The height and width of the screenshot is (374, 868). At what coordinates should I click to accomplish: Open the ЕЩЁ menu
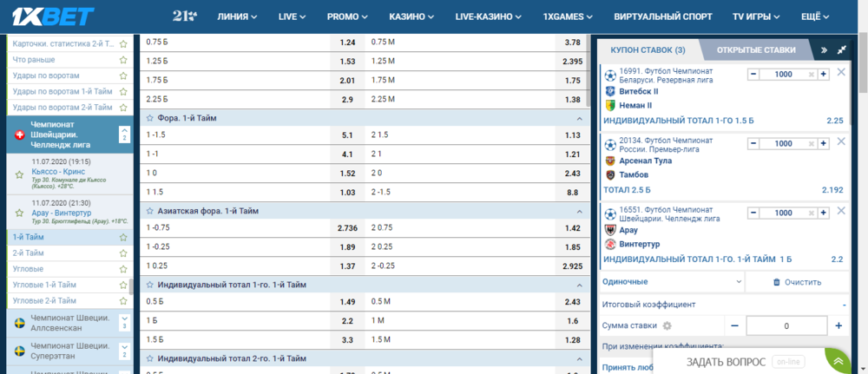(x=815, y=16)
